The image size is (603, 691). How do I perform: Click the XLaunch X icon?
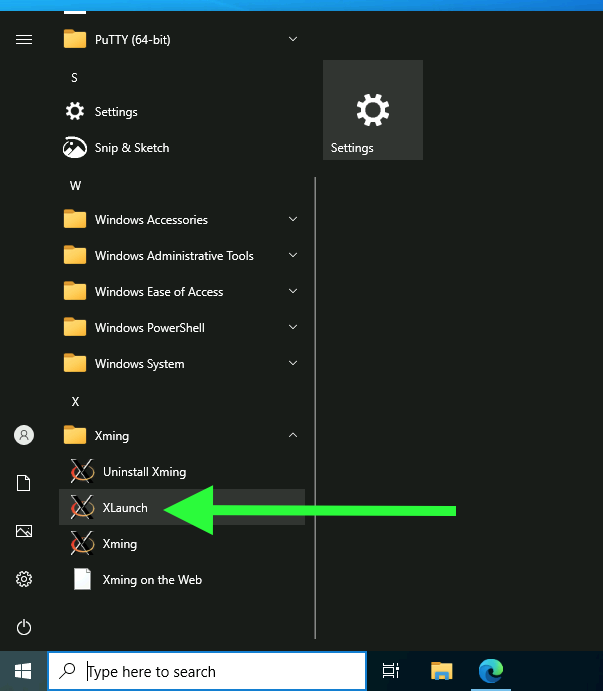pyautogui.click(x=82, y=507)
